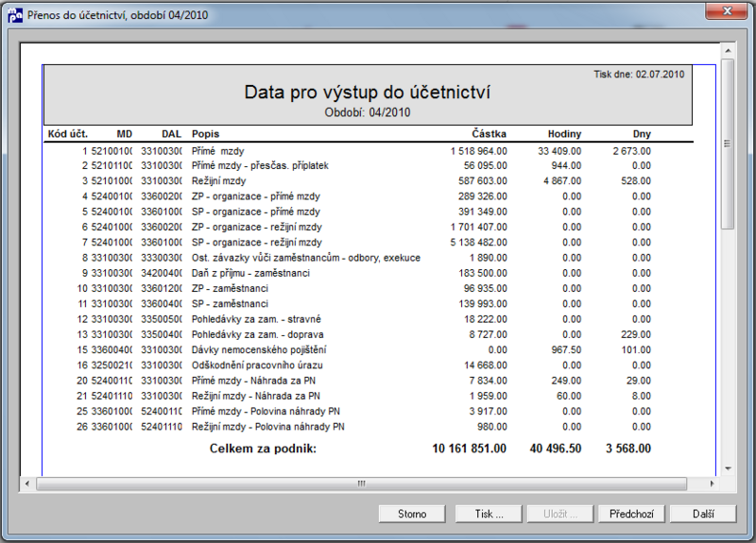Click 'Pohledávky za zam. - stravné' text
Screen dimensions: 756x543
click(256, 319)
